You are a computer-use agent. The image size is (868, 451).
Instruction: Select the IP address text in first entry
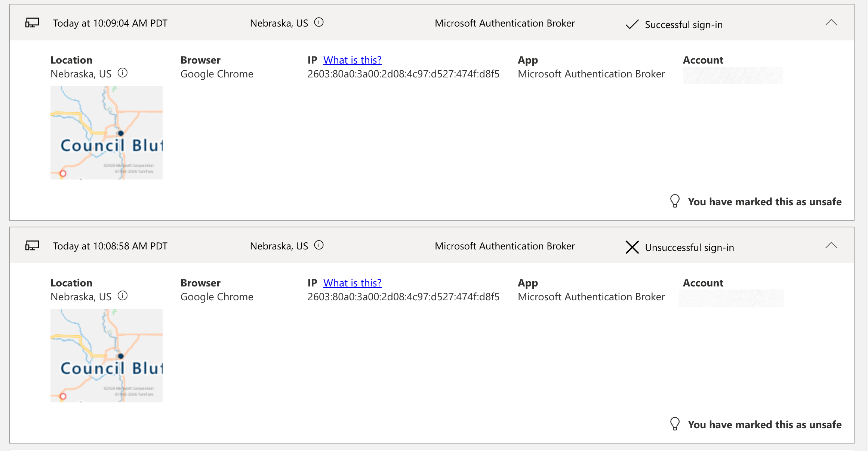pos(403,74)
